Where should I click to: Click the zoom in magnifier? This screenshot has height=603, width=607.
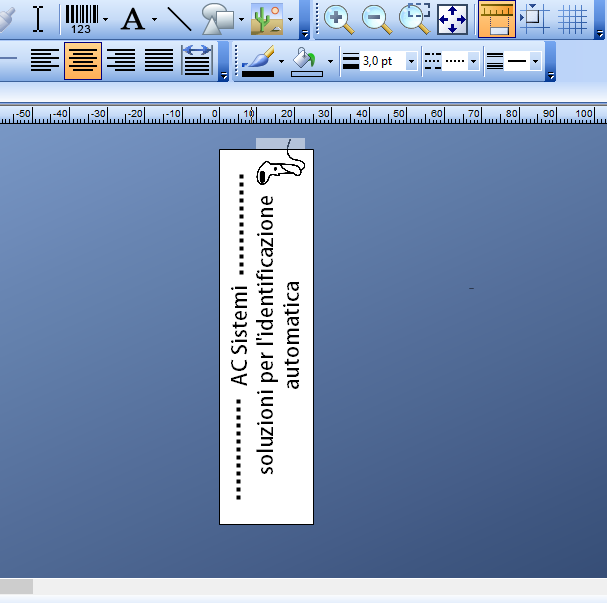coord(339,19)
